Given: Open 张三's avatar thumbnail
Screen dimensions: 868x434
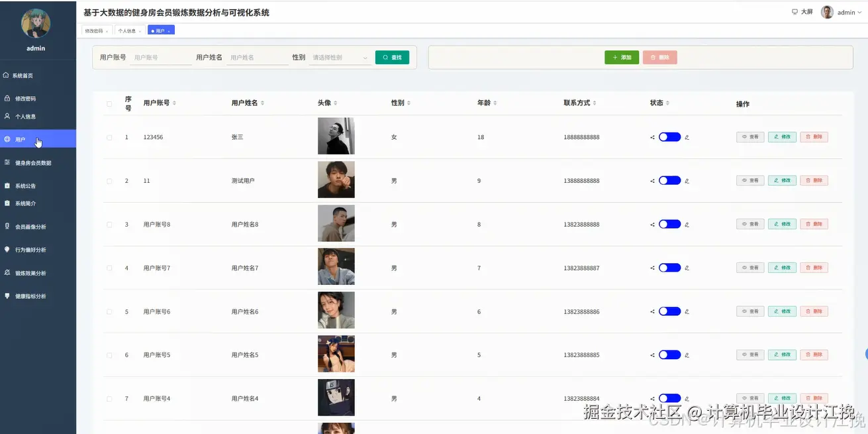Looking at the screenshot, I should click(336, 136).
